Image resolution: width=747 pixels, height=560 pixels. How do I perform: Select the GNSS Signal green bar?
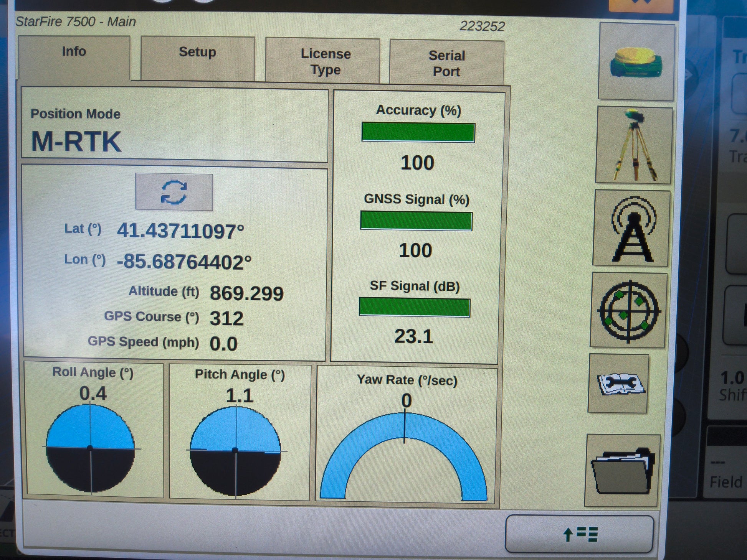[x=416, y=221]
